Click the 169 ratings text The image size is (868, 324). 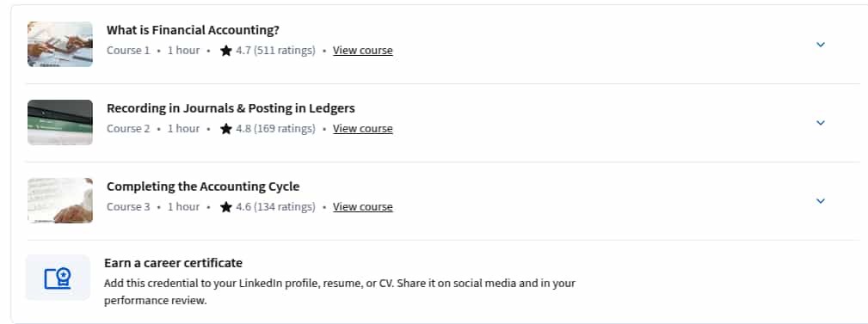pos(285,128)
